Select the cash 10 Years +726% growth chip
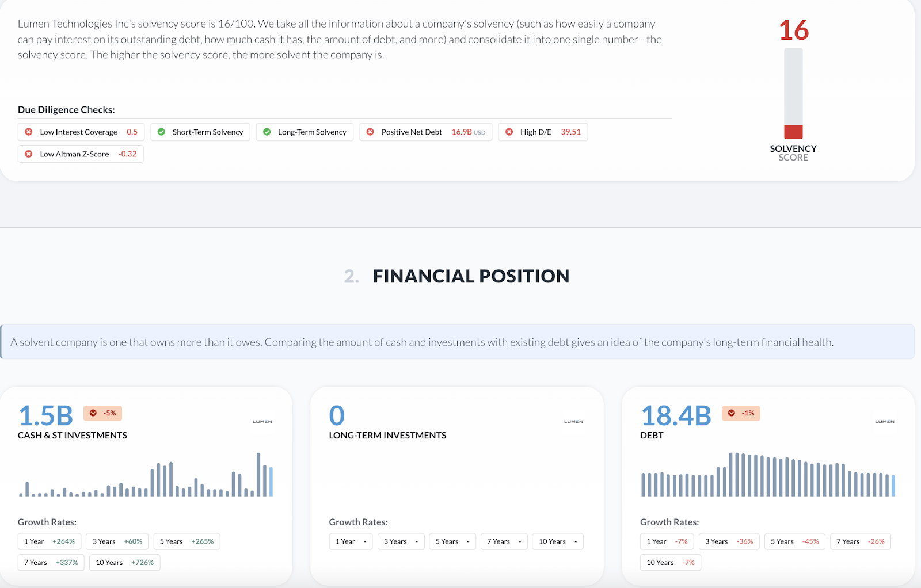Image resolution: width=921 pixels, height=588 pixels. point(124,563)
